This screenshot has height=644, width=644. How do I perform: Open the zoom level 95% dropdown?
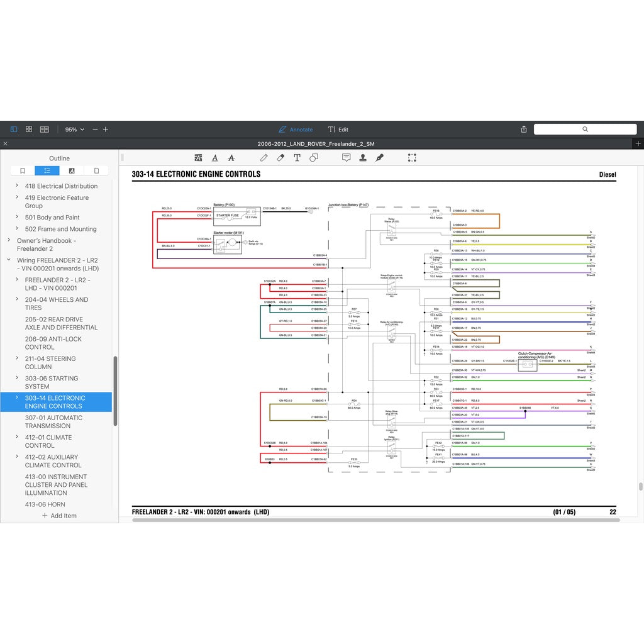click(74, 130)
